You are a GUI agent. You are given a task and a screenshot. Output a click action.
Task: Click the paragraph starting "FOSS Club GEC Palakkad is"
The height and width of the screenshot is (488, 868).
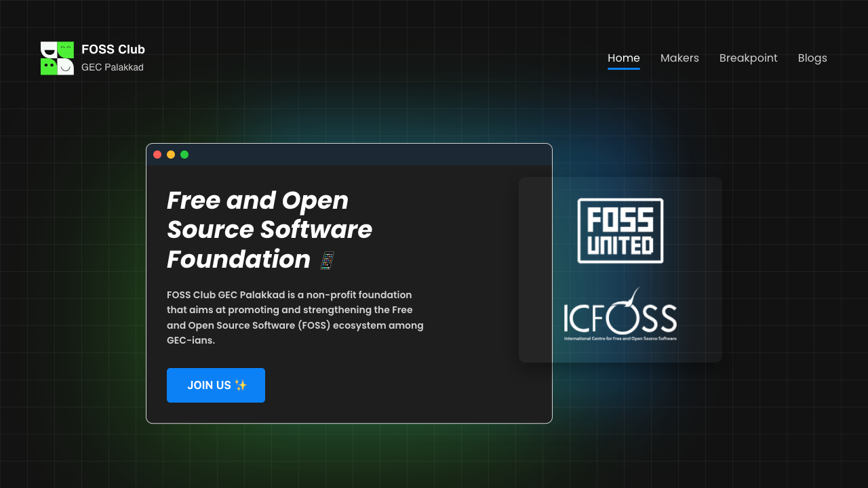point(296,317)
